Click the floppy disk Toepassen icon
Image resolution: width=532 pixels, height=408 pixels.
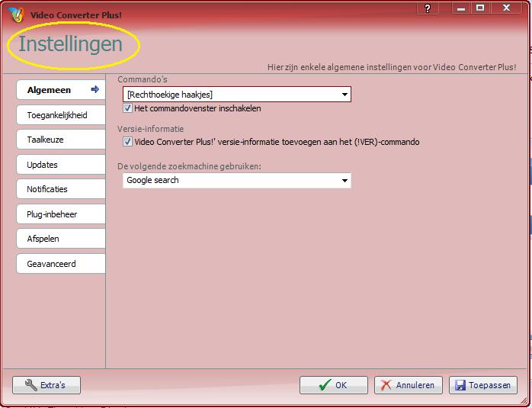[x=459, y=385]
